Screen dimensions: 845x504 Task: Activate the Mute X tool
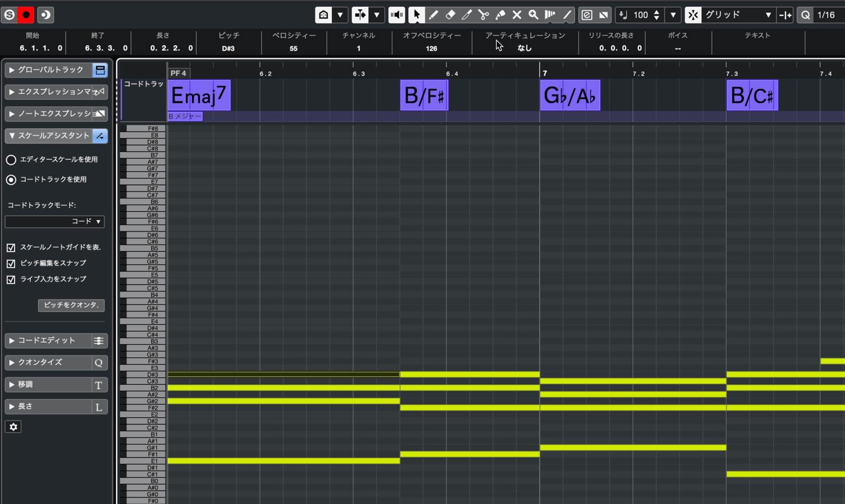pos(517,15)
